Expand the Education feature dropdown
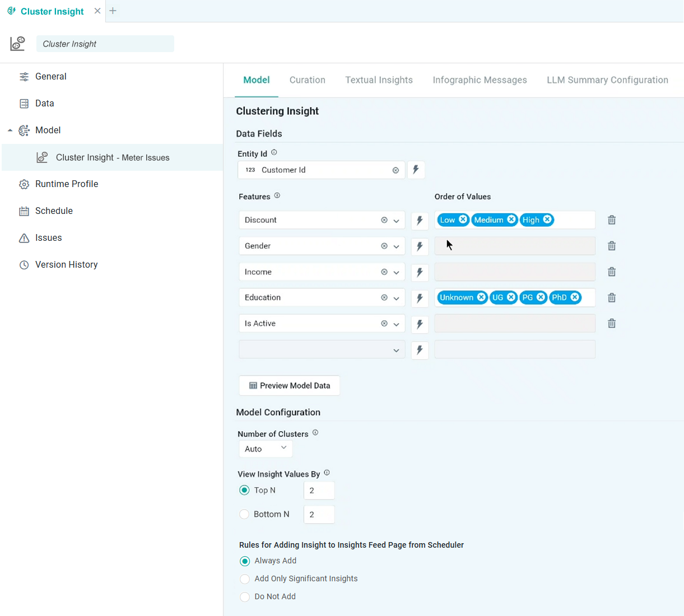 396,298
